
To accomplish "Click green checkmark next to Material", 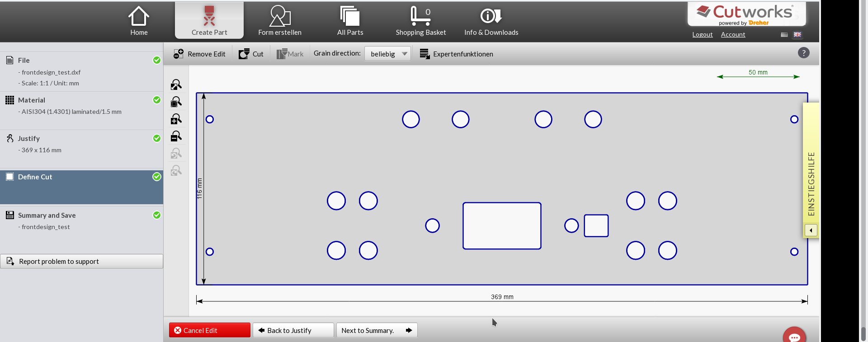I will pos(157,100).
